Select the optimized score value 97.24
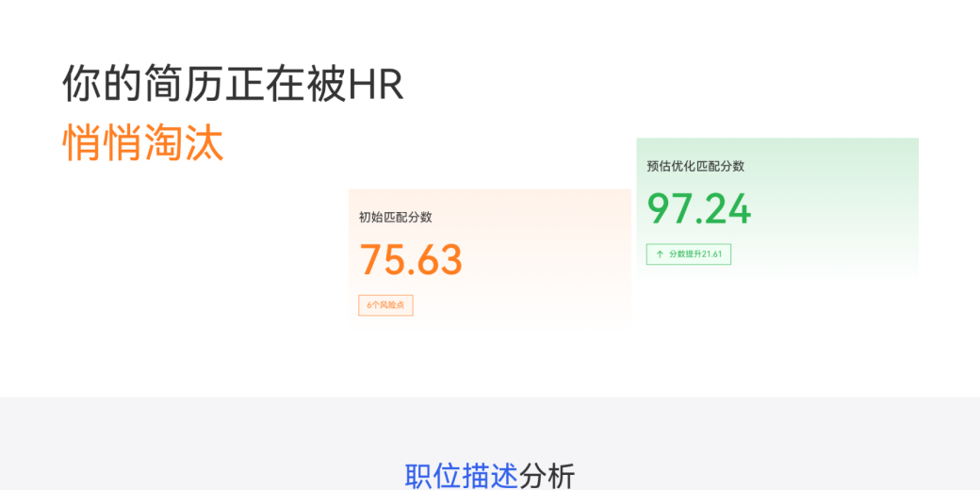This screenshot has height=490, width=980. [698, 209]
